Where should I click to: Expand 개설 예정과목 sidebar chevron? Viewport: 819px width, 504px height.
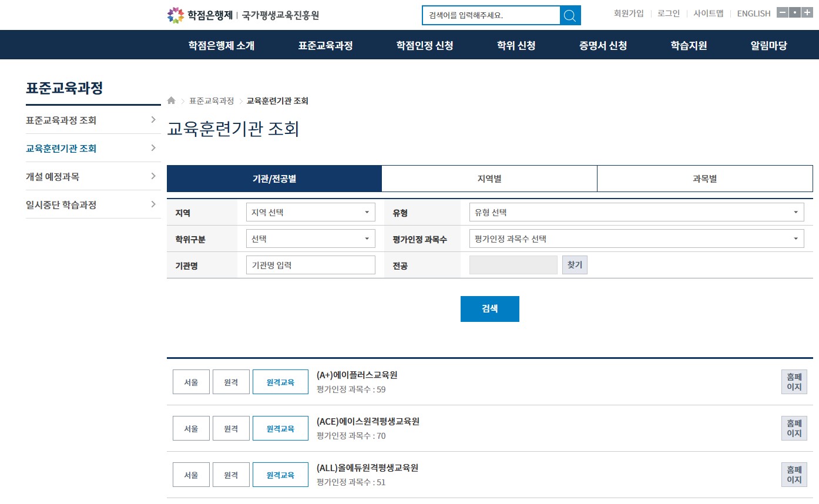pos(153,176)
